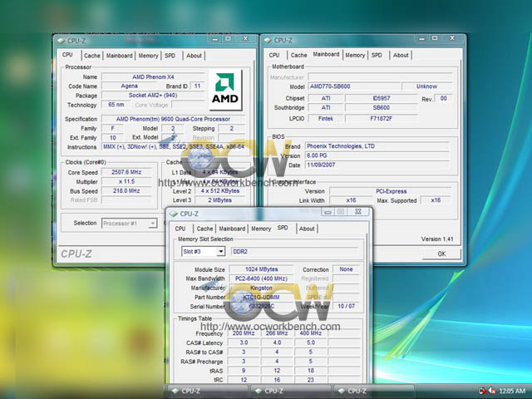This screenshot has width=532, height=399.
Task: Click the 'Agena' code name field
Action: [x=130, y=86]
